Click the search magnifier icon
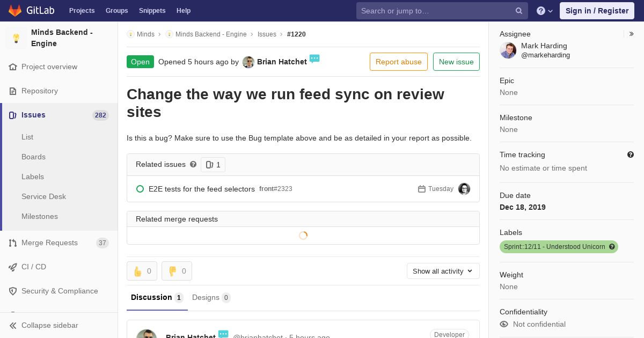Screen dimensions: 644x338 click(x=519, y=11)
